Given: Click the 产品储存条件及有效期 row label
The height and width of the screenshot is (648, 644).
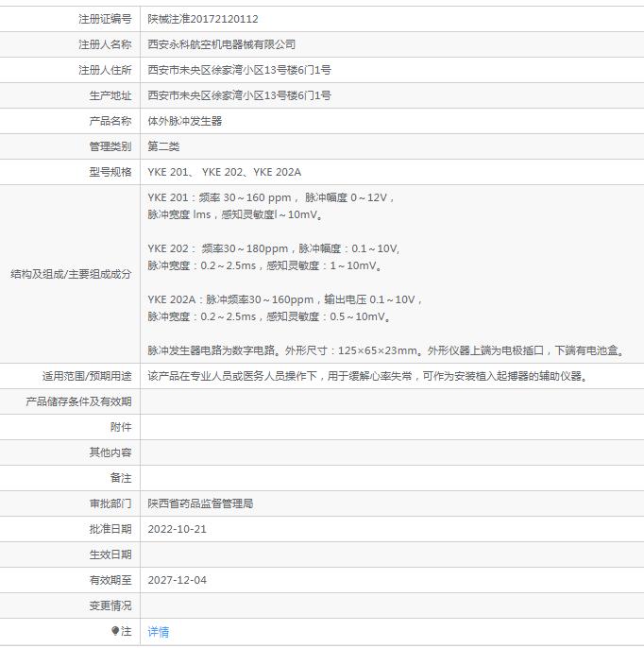Looking at the screenshot, I should tap(78, 401).
